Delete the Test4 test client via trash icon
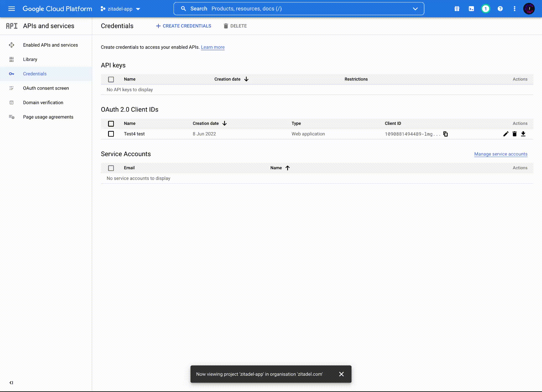The width and height of the screenshot is (542, 392). point(514,134)
